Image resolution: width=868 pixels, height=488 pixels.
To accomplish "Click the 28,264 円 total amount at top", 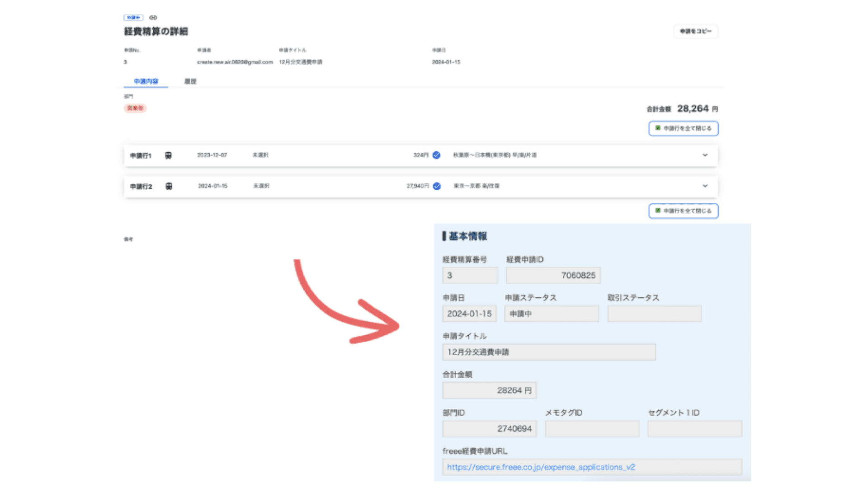I will click(697, 109).
